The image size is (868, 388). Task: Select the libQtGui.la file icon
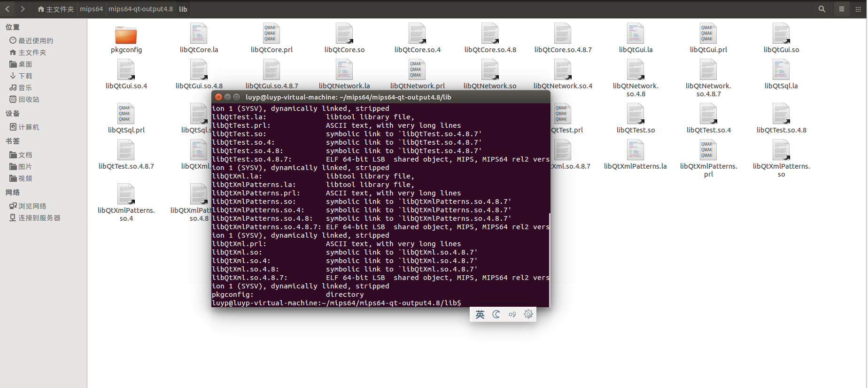pos(635,33)
